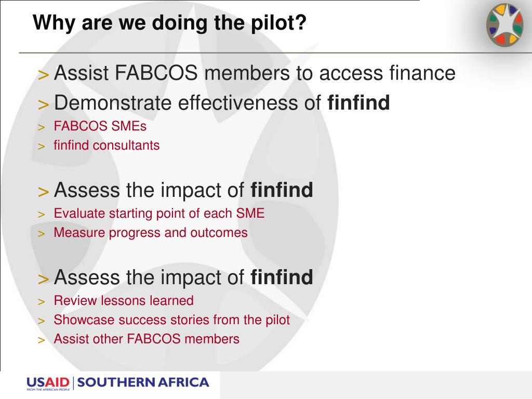
Task: Click the arrow bullet before Review lessons learned
Action: pos(41,302)
